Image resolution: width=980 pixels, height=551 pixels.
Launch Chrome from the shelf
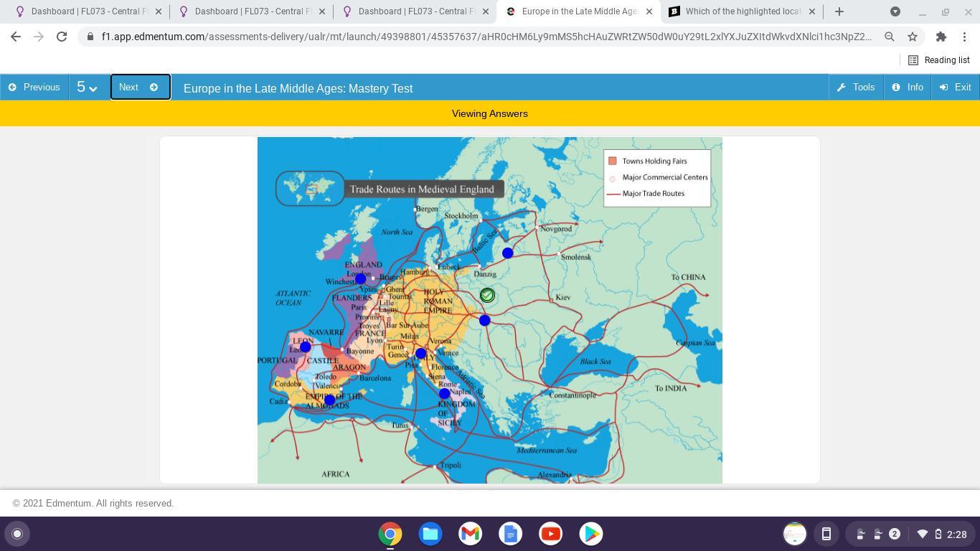click(390, 534)
